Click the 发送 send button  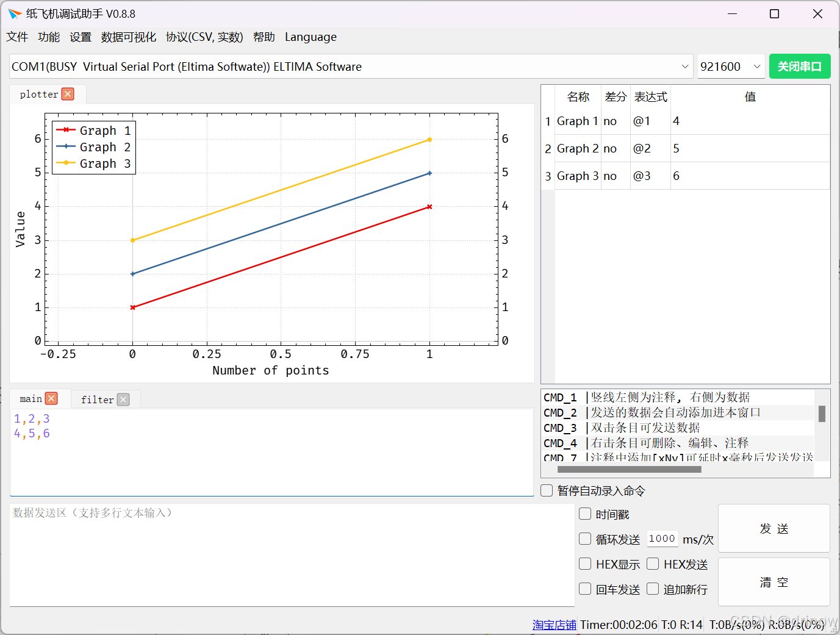774,528
